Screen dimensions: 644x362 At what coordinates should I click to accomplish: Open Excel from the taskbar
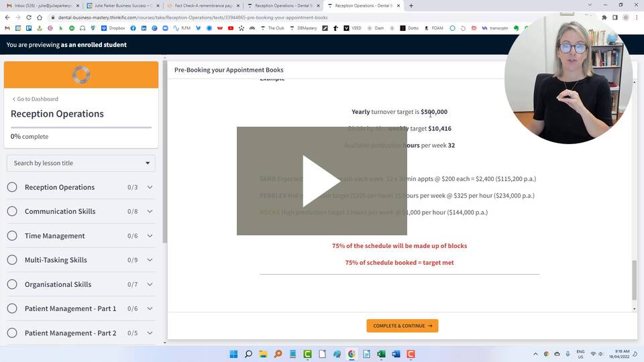pos(381,354)
